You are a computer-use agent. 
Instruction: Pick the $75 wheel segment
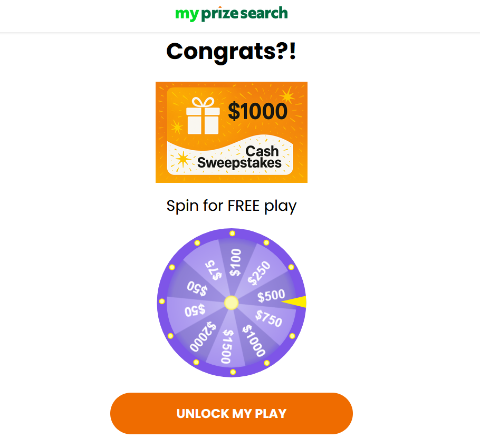click(x=213, y=270)
